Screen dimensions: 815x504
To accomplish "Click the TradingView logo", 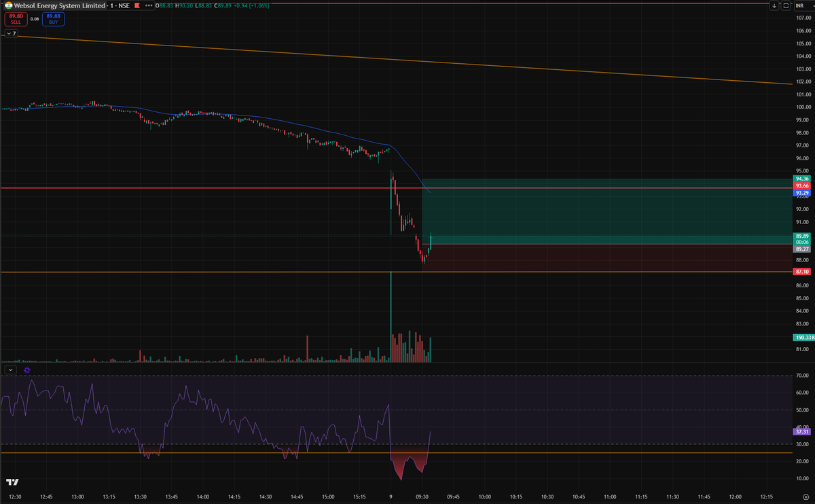I will tap(12, 482).
